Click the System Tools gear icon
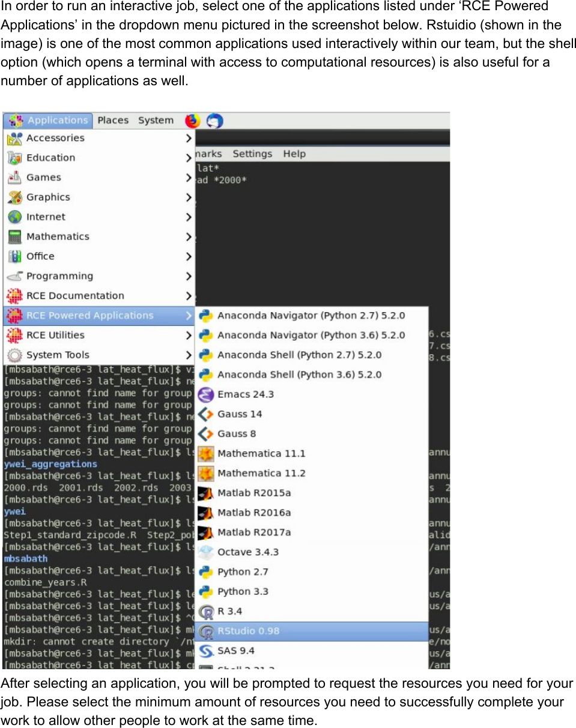Viewport: 576px width, 728px height. tap(15, 355)
